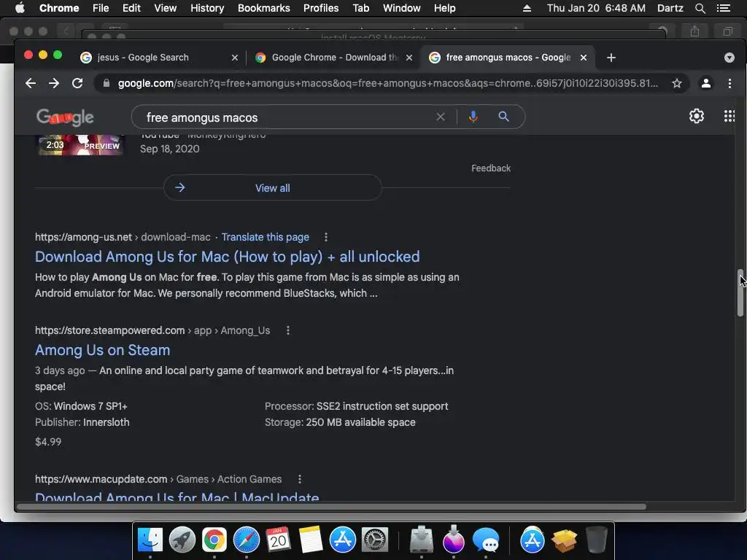Click the horizontal scrollbar at bottom
The height and width of the screenshot is (560, 747).
click(332, 507)
